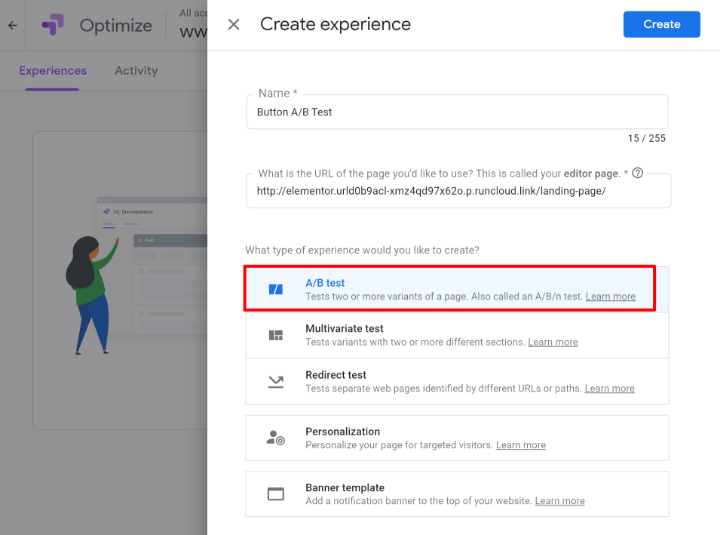Switch to the Activity tab
Viewport: 720px width, 535px height.
click(136, 71)
